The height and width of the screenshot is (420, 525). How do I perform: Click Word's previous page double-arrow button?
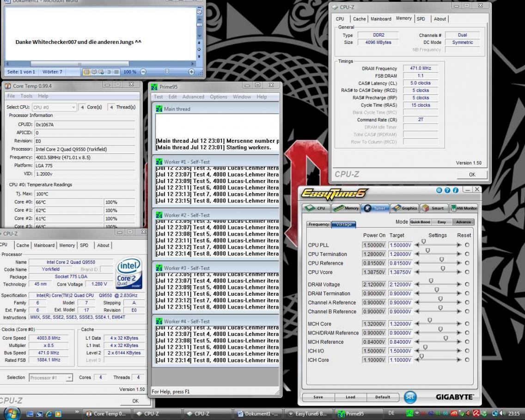pyautogui.click(x=199, y=43)
